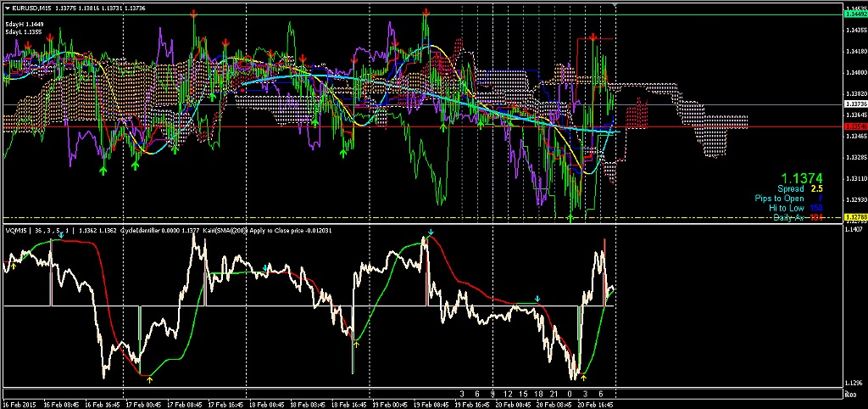
Task: Click the yellow 1.12788 price level label
Action: click(854, 218)
